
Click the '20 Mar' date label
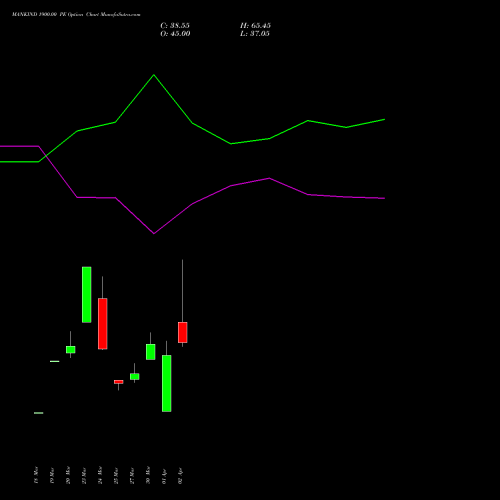coord(68,475)
